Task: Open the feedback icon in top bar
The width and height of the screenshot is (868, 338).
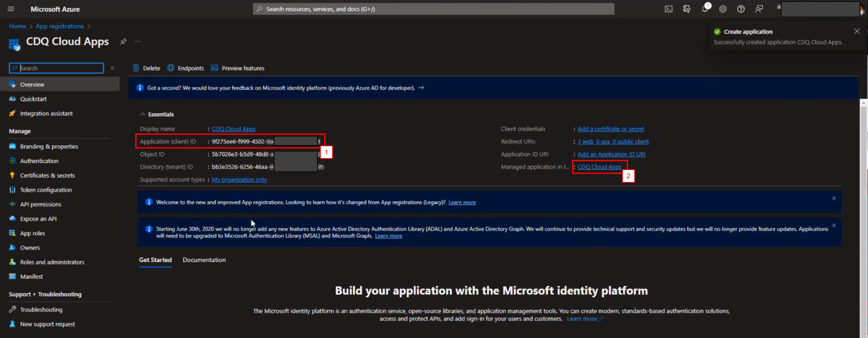Action: (x=759, y=9)
